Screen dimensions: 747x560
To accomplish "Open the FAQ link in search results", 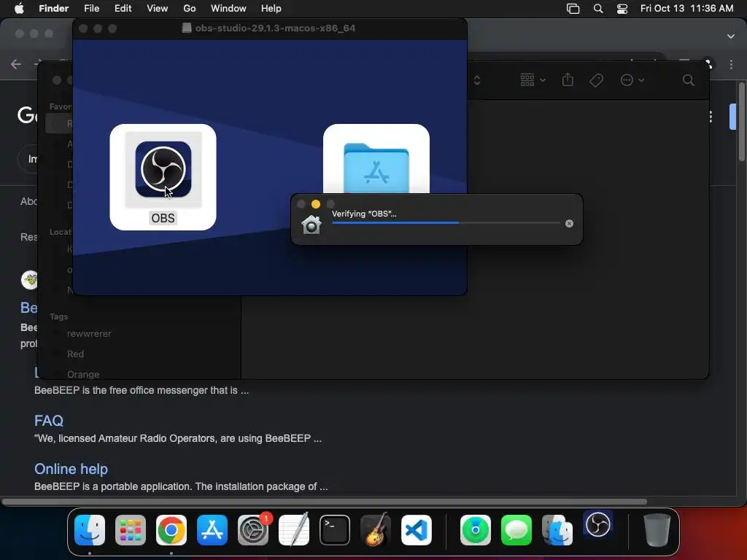I will (x=49, y=421).
